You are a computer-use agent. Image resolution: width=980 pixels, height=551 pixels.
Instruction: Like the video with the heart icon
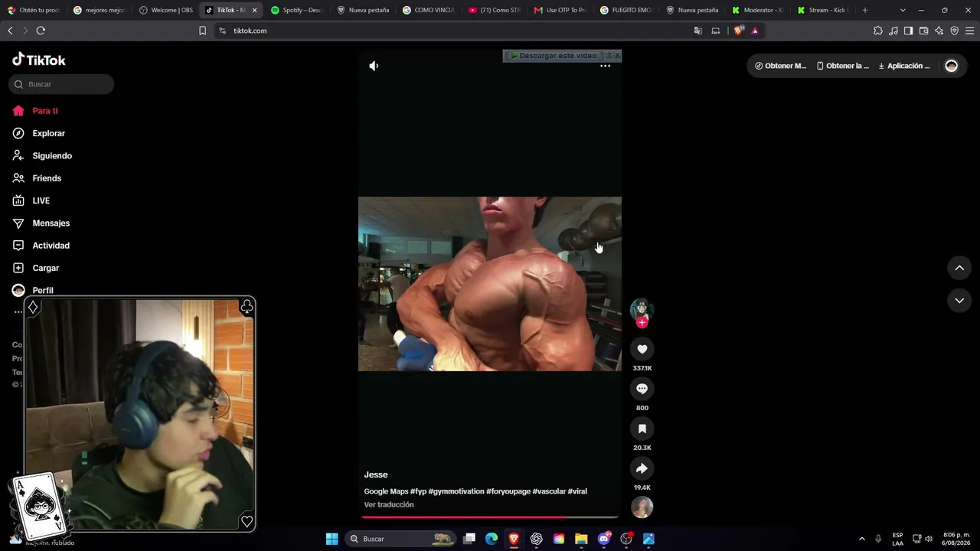[642, 349]
